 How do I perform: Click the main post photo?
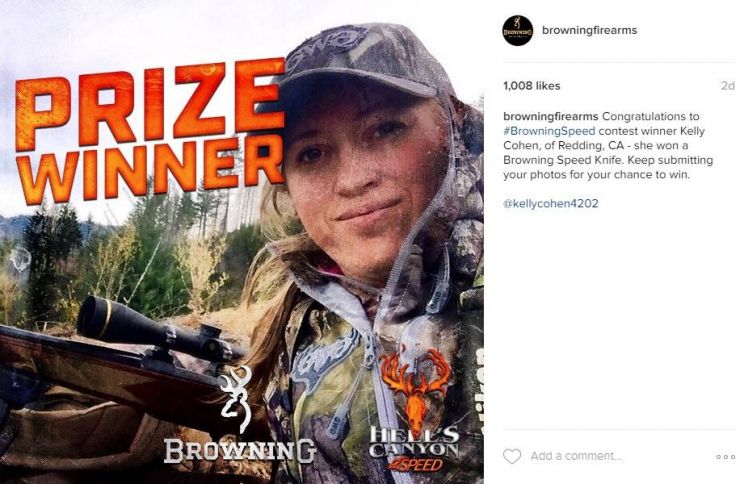coord(242,242)
